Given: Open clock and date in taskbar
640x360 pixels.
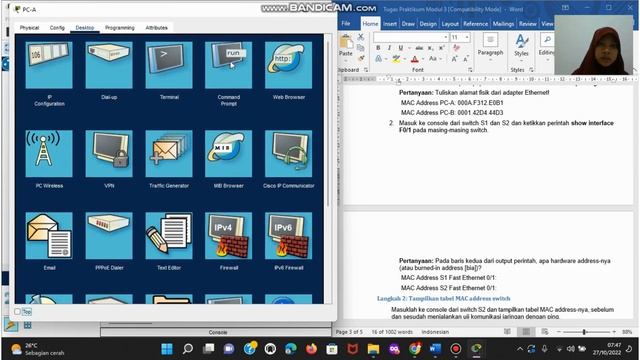Looking at the screenshot, I should tap(607, 349).
